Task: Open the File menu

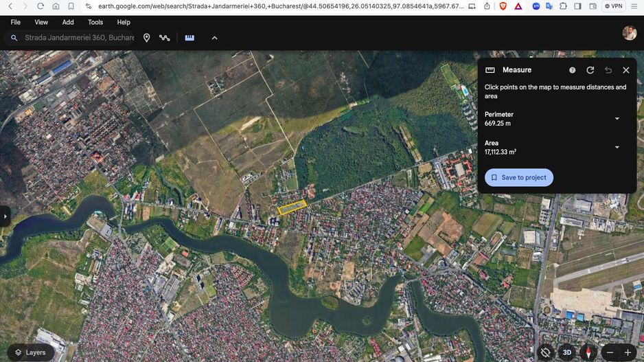Action: point(16,22)
